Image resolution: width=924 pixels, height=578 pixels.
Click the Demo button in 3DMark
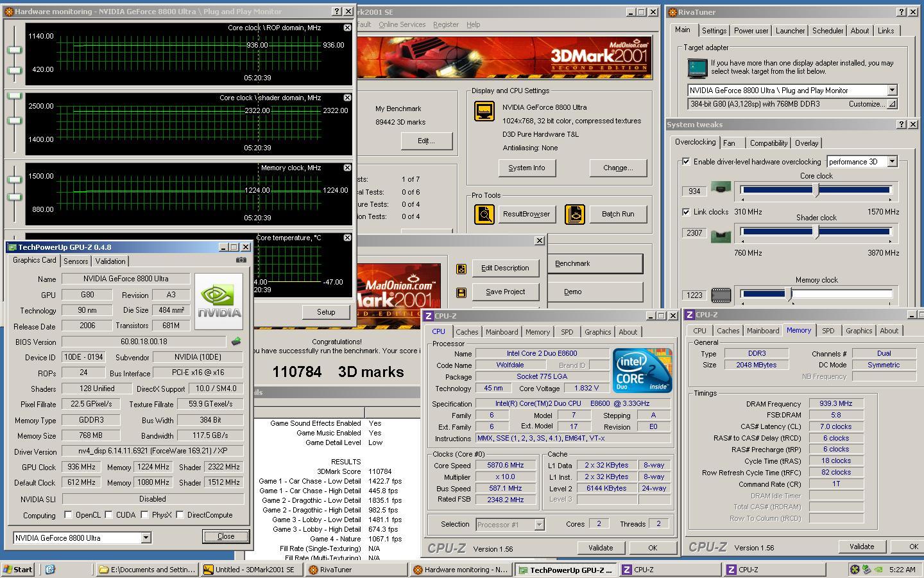(x=595, y=292)
